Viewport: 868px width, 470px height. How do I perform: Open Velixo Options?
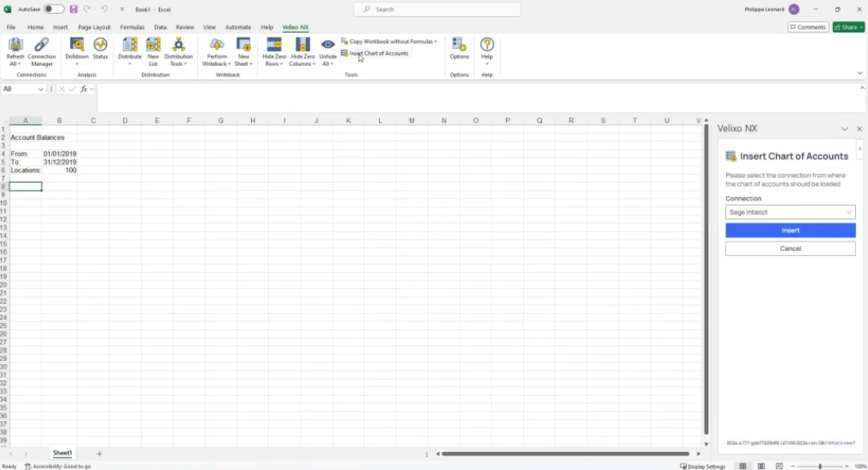point(460,49)
